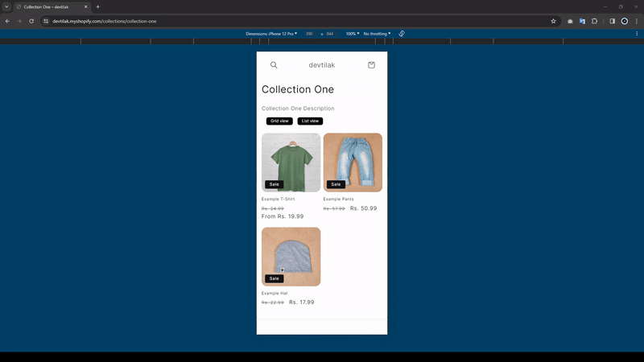
Task: Open the No throttling dropdown
Action: (x=377, y=34)
